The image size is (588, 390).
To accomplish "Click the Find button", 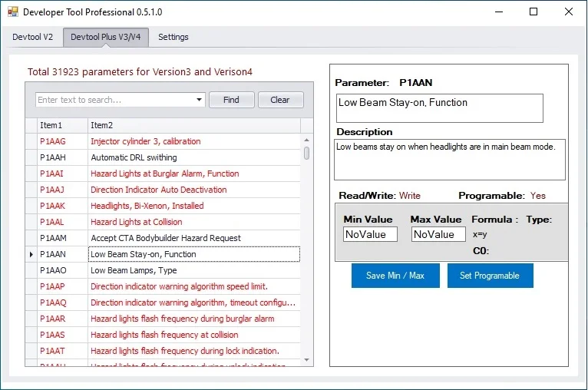I will [231, 100].
